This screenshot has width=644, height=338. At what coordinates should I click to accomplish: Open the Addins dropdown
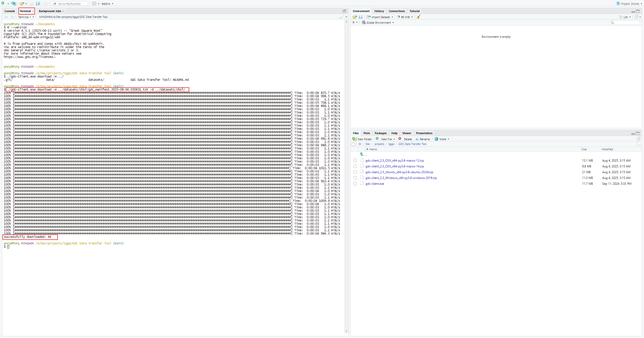[x=107, y=4]
